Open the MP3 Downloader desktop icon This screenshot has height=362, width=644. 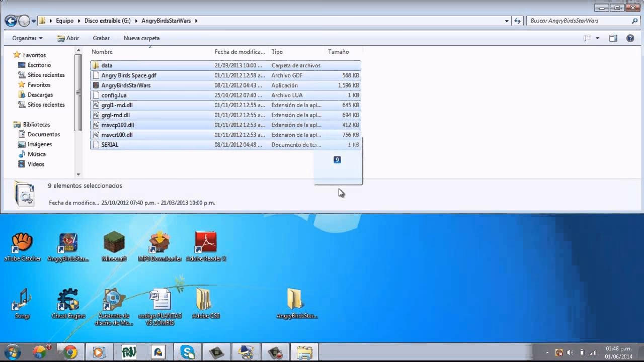pyautogui.click(x=159, y=246)
